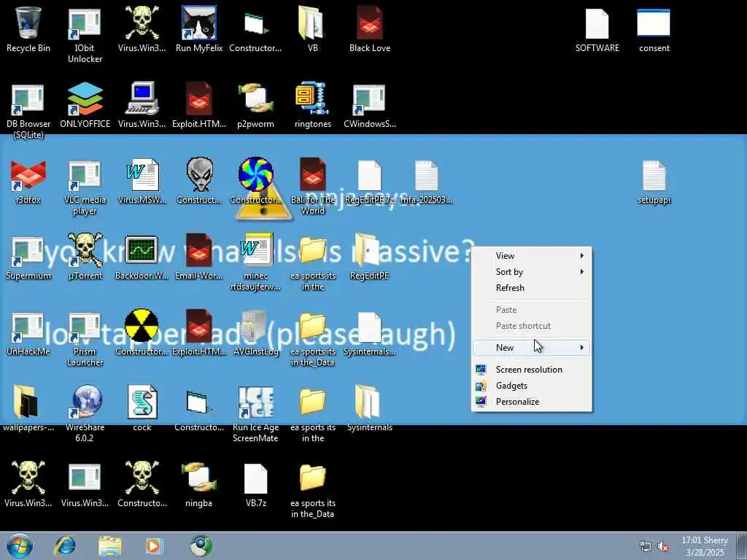Choose Refresh from the context menu
Screen dimensions: 747x560
point(532,287)
